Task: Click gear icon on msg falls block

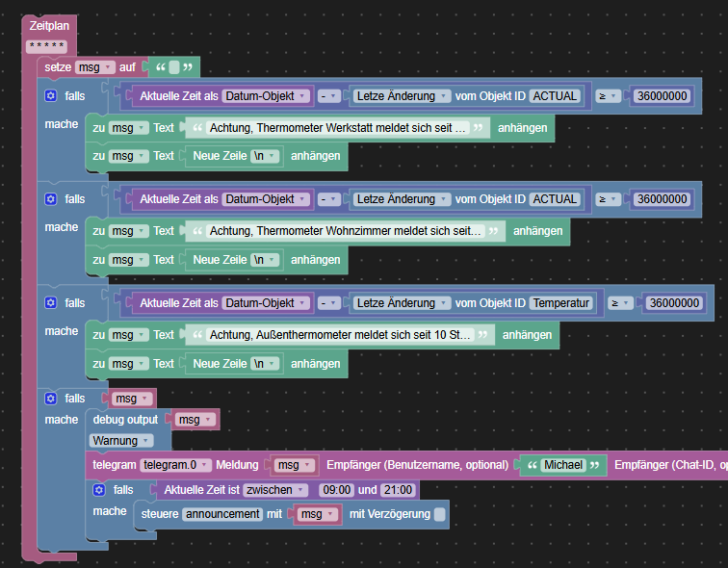Action: pyautogui.click(x=51, y=399)
